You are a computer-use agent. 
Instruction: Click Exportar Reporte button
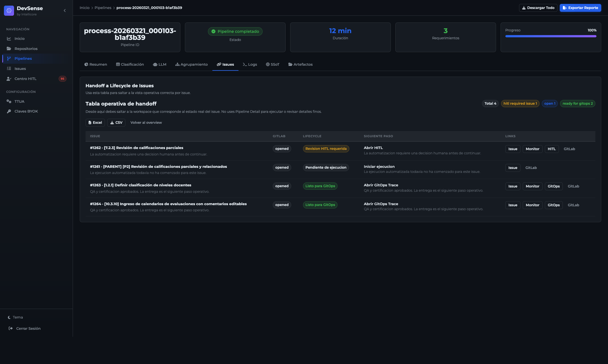click(x=580, y=8)
